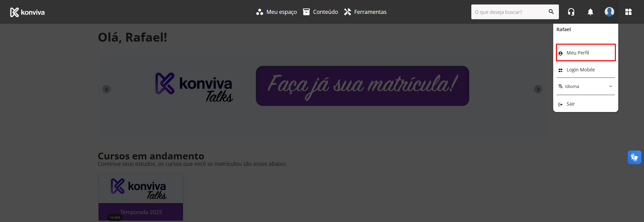The width and height of the screenshot is (644, 222).
Task: Click the Meu espaço dots icon
Action: tap(259, 12)
